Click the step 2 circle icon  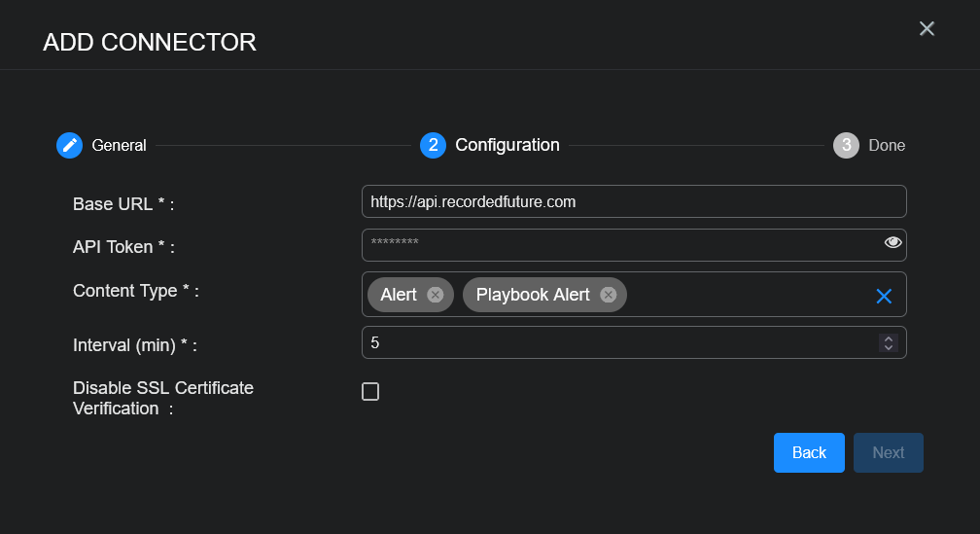click(x=433, y=145)
